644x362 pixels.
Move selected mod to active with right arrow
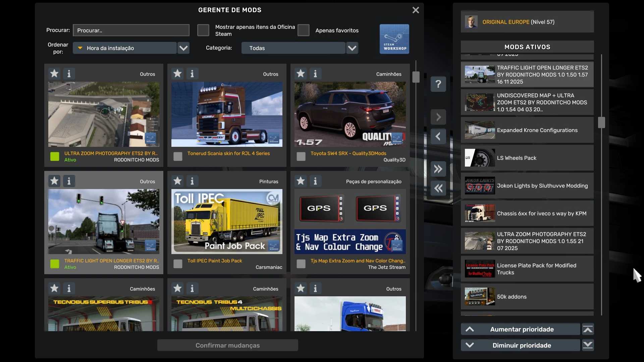[x=438, y=117]
